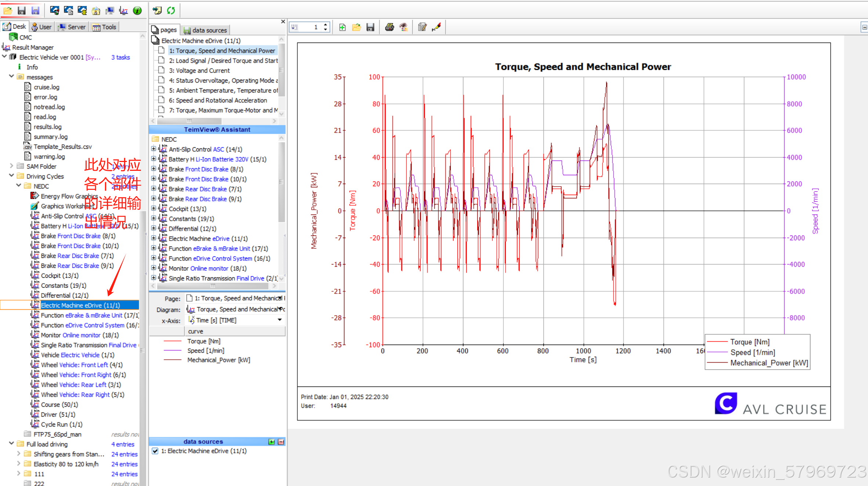Click the green refresh arrows icon
Image resolution: width=868 pixels, height=486 pixels.
coord(171,11)
